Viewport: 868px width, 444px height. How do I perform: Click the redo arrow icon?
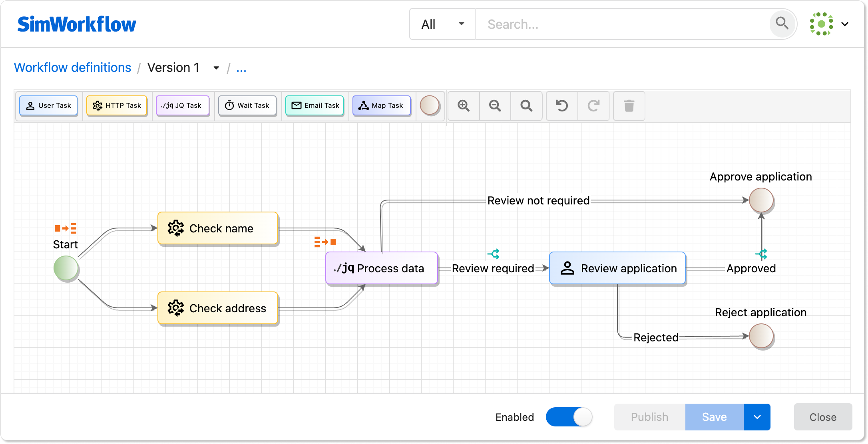point(593,106)
